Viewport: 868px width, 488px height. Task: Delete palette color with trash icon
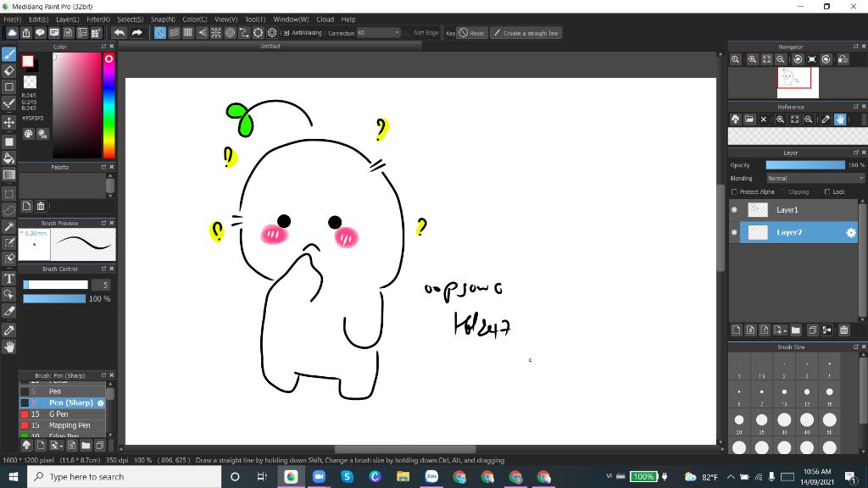(41, 207)
